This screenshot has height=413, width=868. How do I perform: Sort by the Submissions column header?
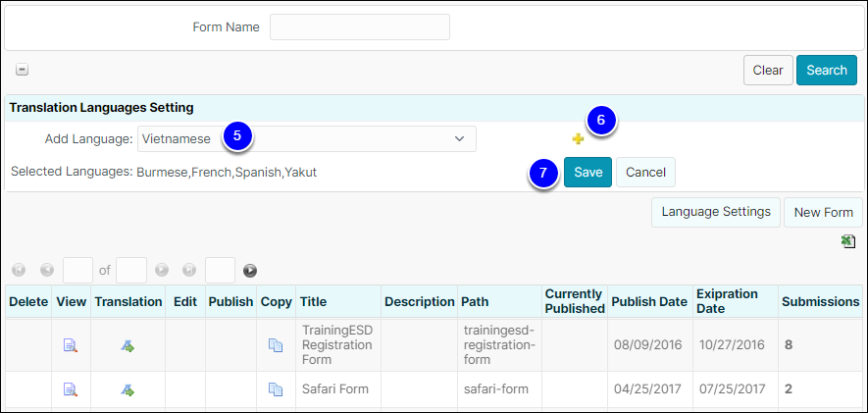coord(820,302)
